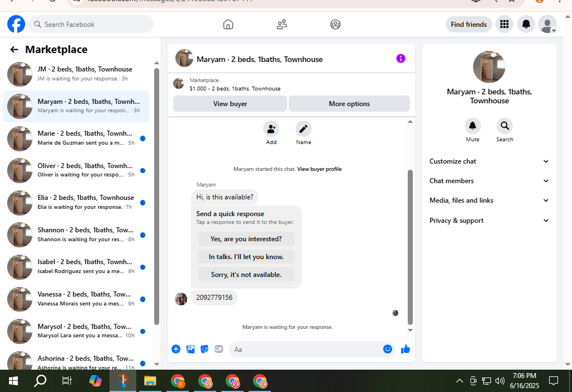Open Vanessa Morais conversation
The height and width of the screenshot is (392, 572).
(x=76, y=299)
